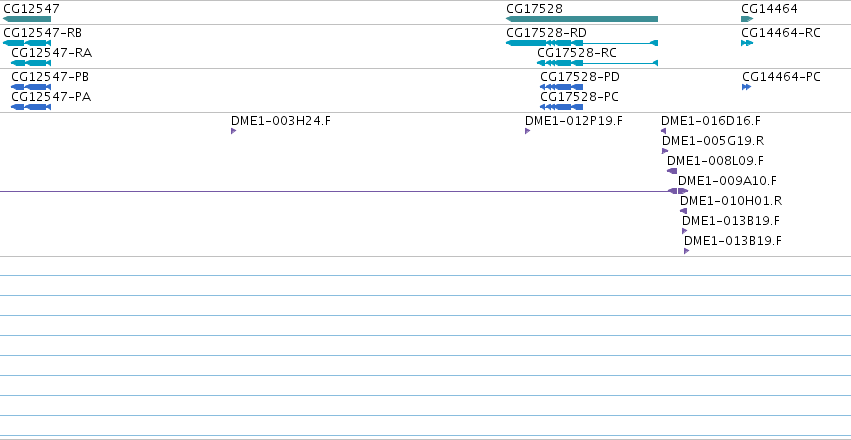The image size is (851, 440).
Task: Select the teal CG14464 gene glyph
Action: (x=747, y=19)
